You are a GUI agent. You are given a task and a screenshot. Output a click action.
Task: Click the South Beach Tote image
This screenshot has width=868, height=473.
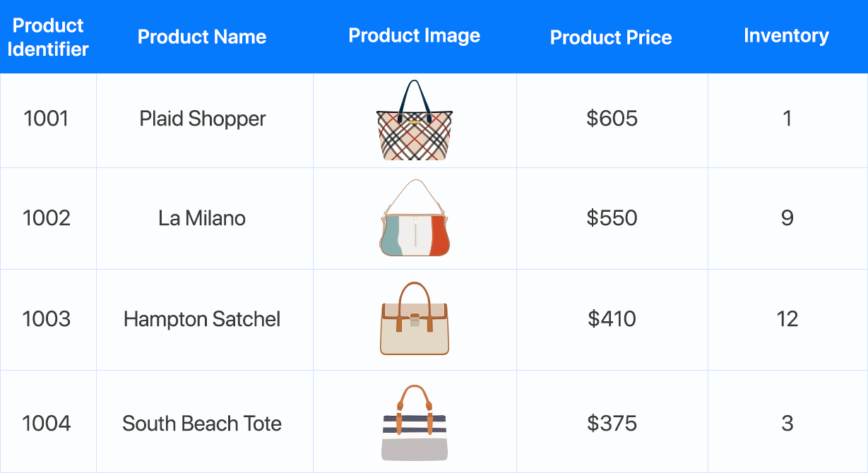[415, 422]
